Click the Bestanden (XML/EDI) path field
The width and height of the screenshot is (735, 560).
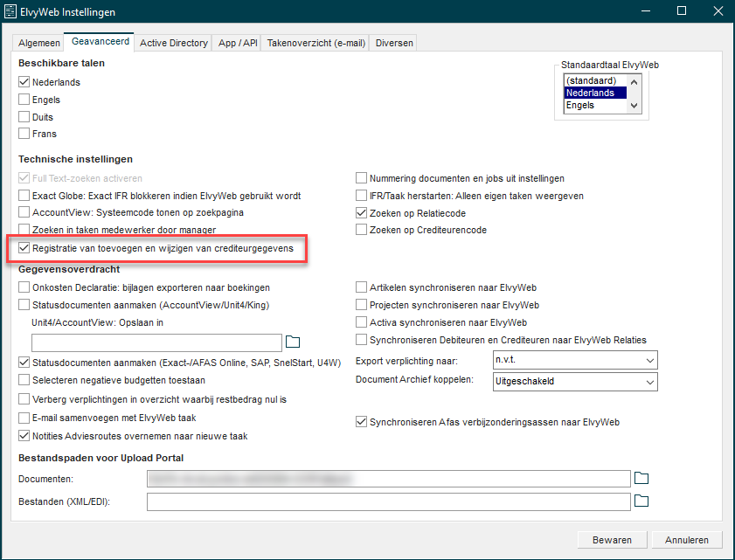pos(388,501)
